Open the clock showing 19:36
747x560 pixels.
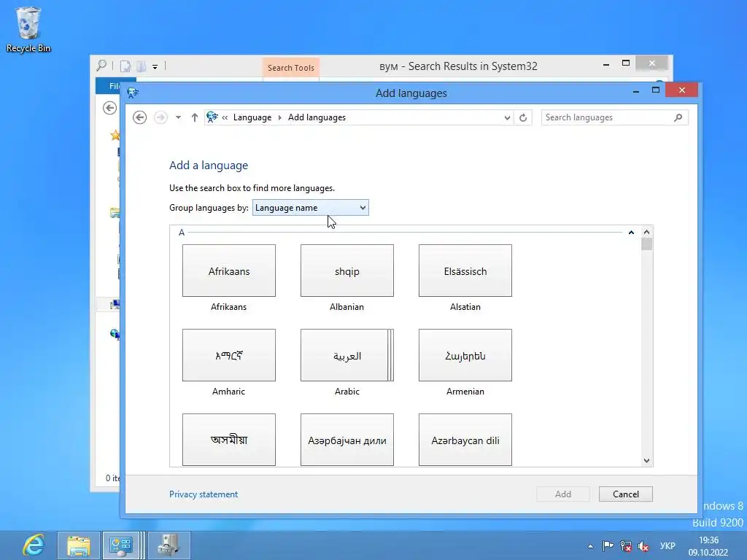(708, 546)
